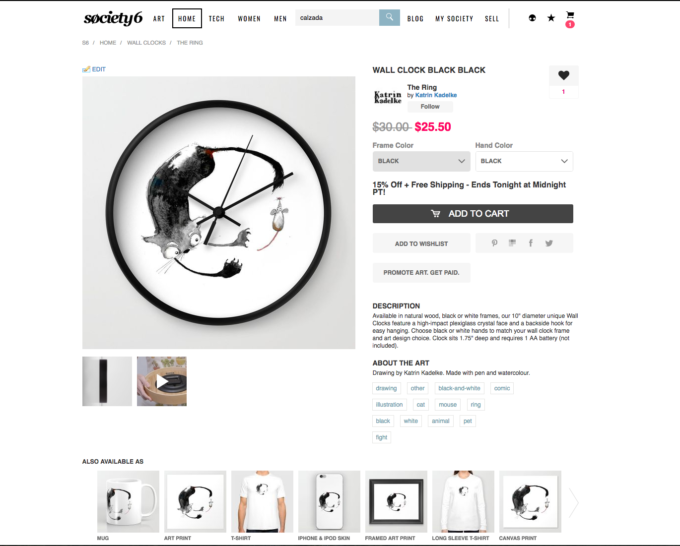The image size is (680, 546).
Task: Open the WOMEN menu item
Action: click(249, 19)
